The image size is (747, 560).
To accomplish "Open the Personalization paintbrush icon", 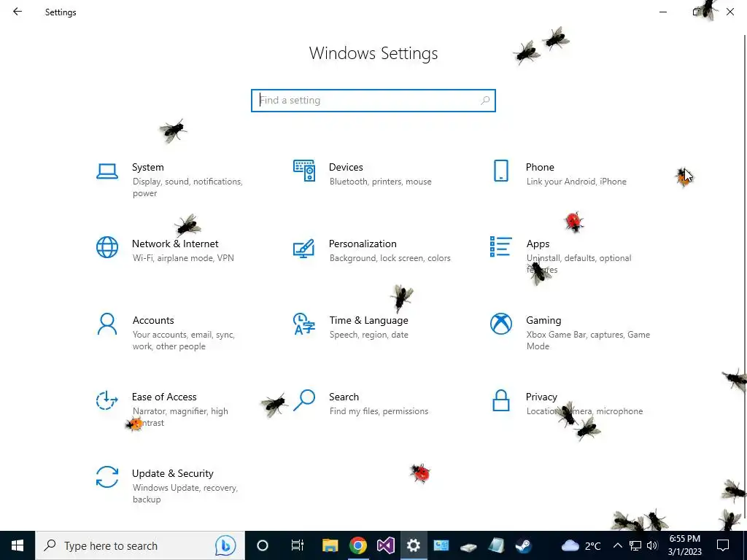I will click(x=304, y=248).
